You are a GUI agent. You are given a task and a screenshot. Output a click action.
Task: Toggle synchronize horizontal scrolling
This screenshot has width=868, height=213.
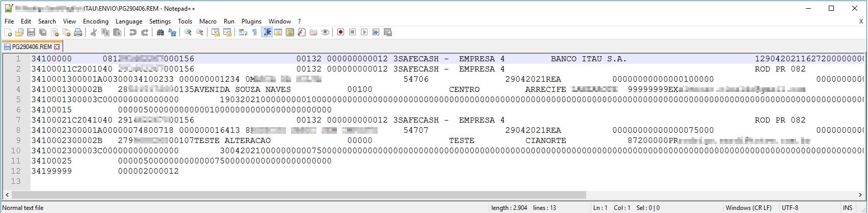click(227, 32)
